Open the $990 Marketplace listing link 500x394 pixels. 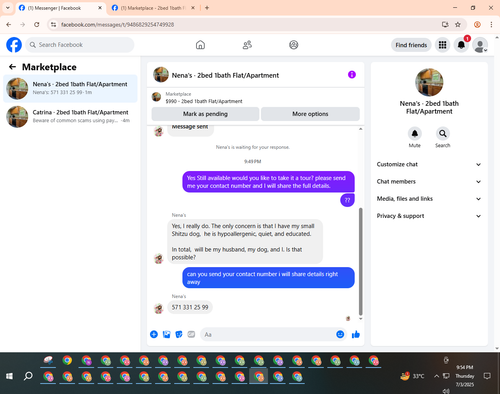point(204,101)
